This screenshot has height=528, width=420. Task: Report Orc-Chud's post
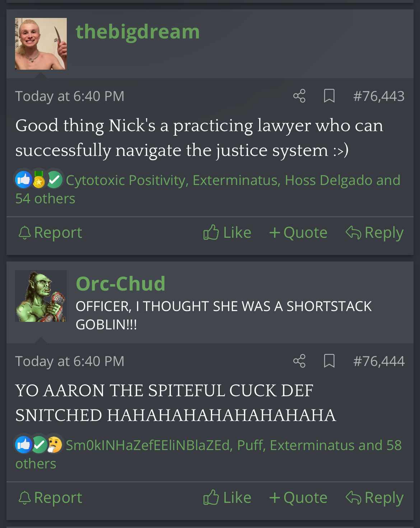(50, 498)
